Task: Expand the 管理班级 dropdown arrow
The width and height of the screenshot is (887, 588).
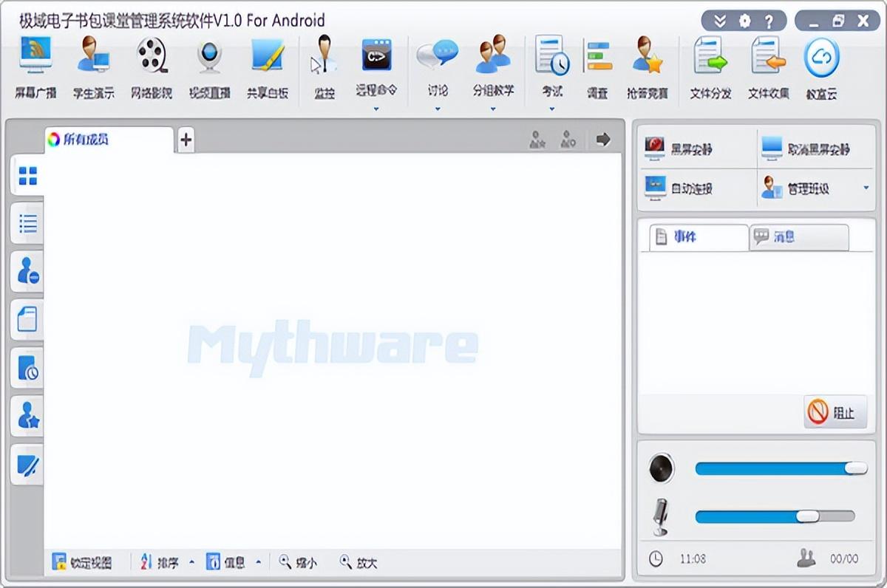Action: click(x=866, y=188)
